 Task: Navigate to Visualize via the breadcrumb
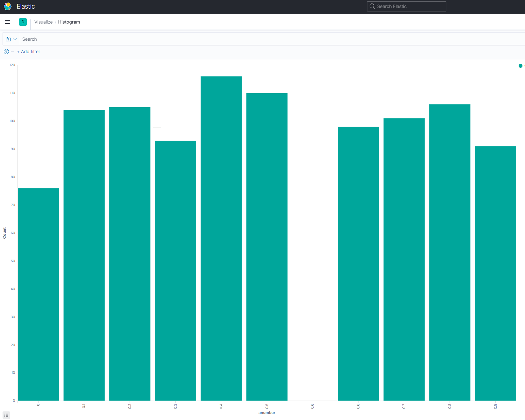pos(43,22)
